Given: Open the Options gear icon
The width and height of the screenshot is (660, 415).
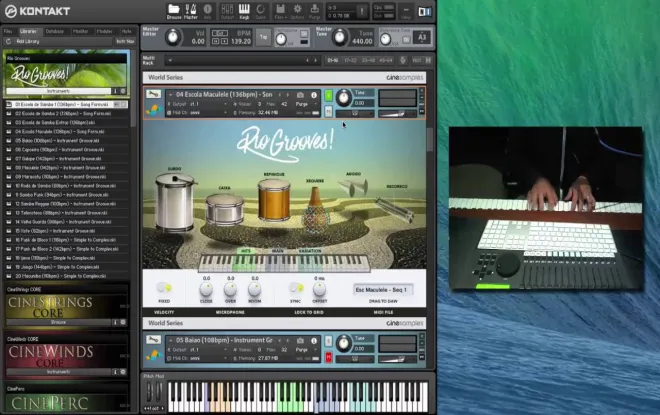Looking at the screenshot, I should pyautogui.click(x=297, y=11).
